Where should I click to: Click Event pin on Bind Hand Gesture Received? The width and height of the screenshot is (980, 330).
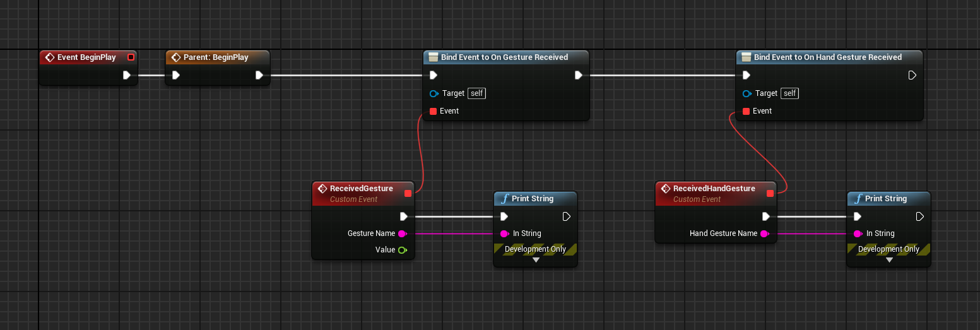746,111
